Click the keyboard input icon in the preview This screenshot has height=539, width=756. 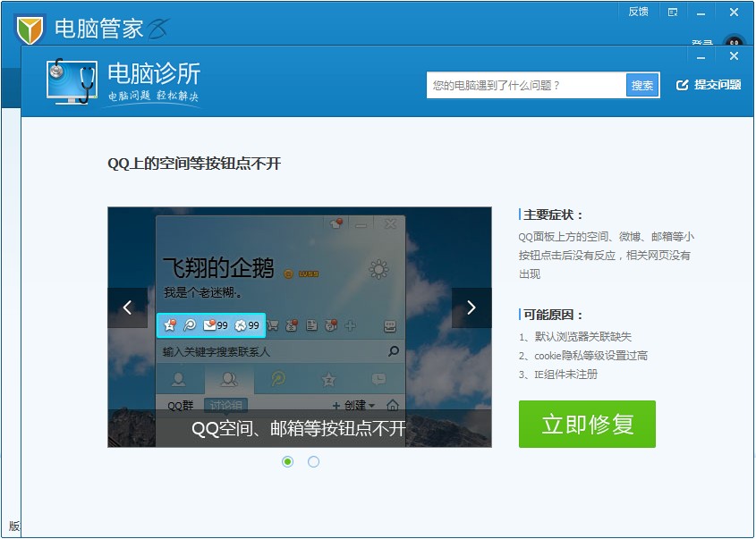click(x=388, y=328)
